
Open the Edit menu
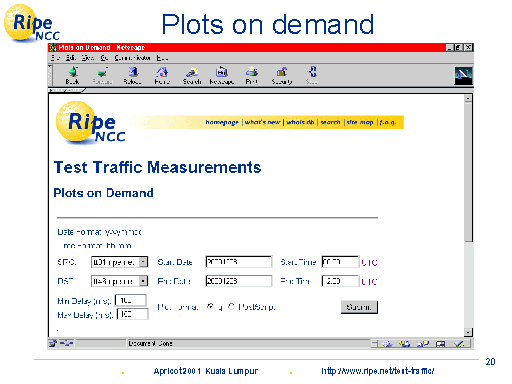point(70,58)
